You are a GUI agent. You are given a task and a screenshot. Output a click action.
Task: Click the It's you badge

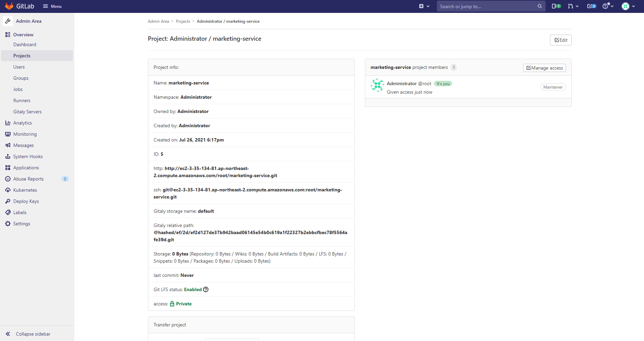[443, 84]
